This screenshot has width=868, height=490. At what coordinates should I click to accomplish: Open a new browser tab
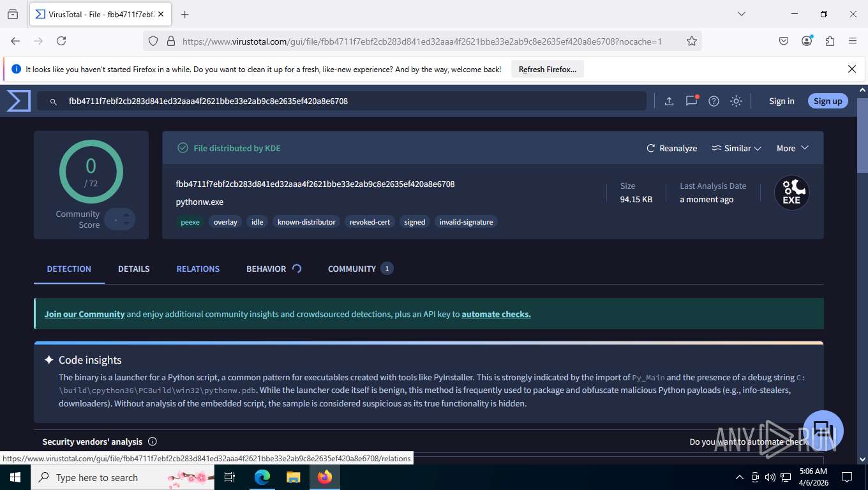(x=185, y=14)
